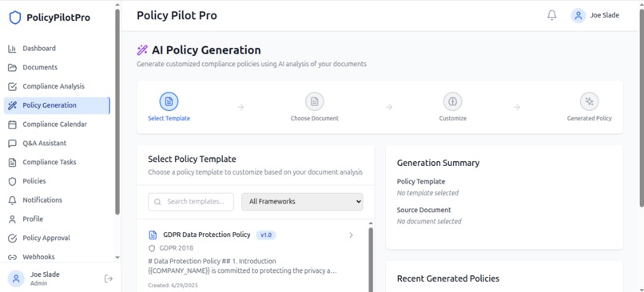The width and height of the screenshot is (644, 292).
Task: Click Joe Slade avatar in top header
Action: [578, 16]
